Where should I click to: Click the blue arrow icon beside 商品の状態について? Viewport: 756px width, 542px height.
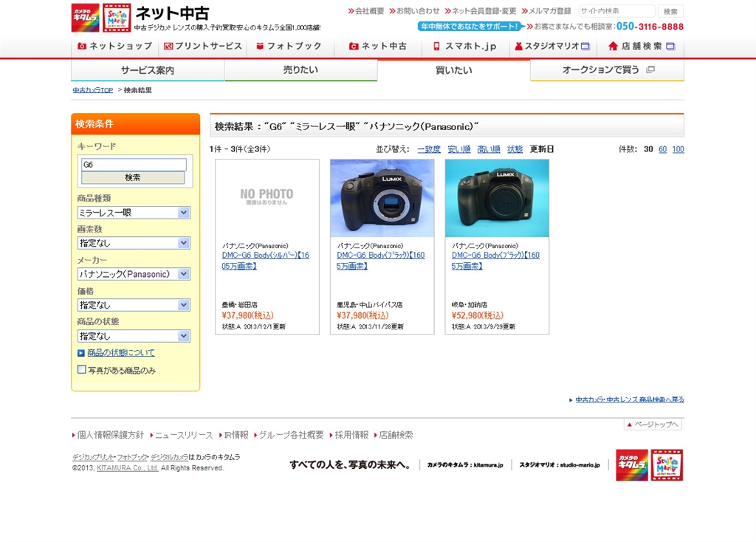[x=81, y=353]
